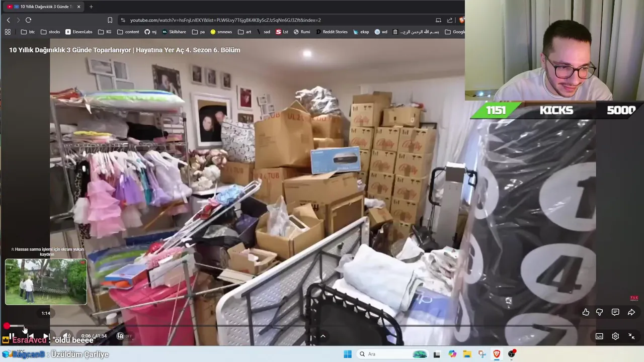Open Task View on the taskbar
This screenshot has height=362, width=644.
click(x=437, y=354)
